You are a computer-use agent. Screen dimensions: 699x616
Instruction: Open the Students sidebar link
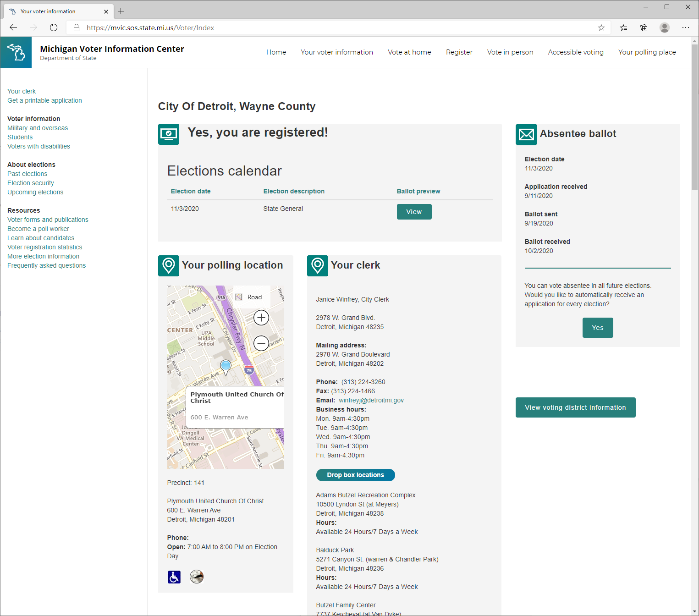20,137
